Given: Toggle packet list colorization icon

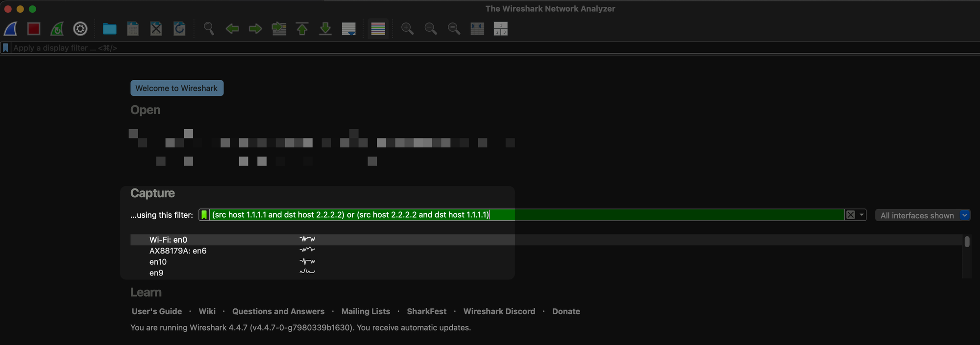Looking at the screenshot, I should (x=378, y=29).
